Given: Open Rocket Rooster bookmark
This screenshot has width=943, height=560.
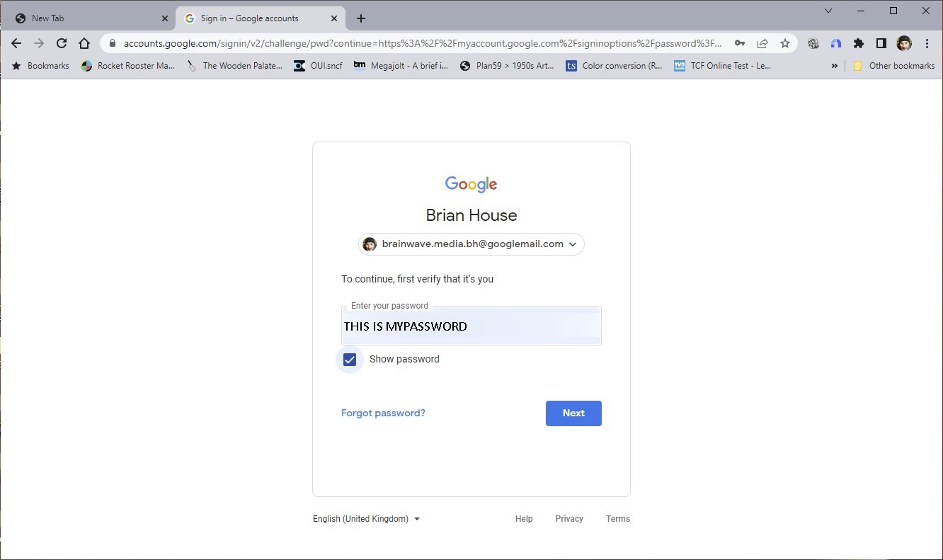Looking at the screenshot, I should (127, 66).
